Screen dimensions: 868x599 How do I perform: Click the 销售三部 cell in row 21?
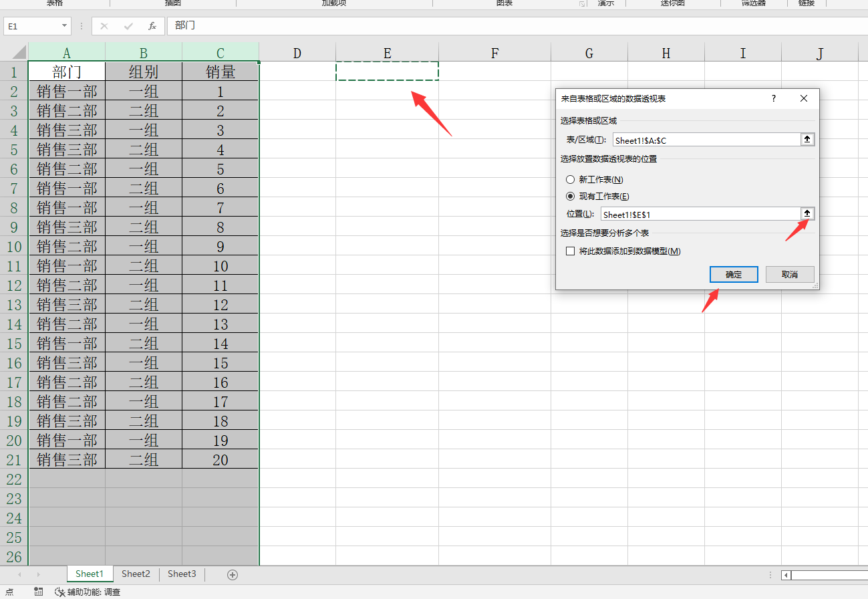(67, 459)
